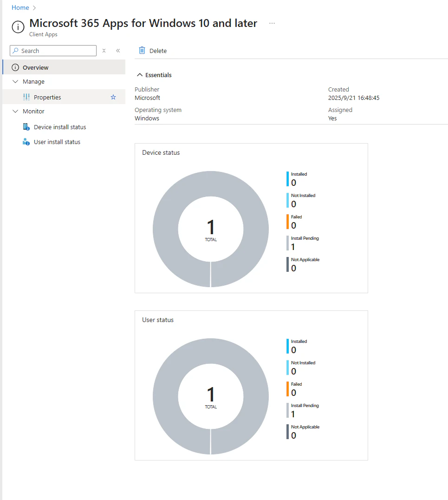Click into the sidebar Search field
Viewport: 448px width, 500px height.
pyautogui.click(x=53, y=51)
